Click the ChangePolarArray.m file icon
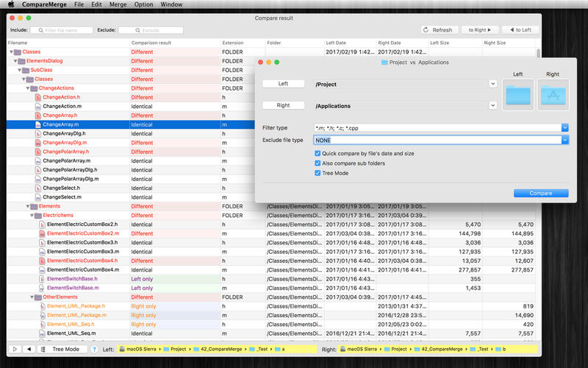Viewport: 588px width, 368px height. 38,160
